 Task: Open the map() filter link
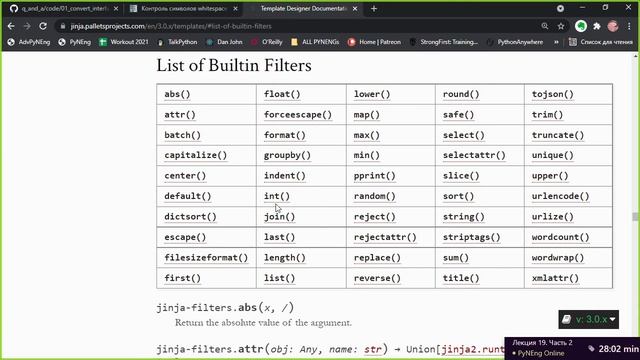coord(367,115)
